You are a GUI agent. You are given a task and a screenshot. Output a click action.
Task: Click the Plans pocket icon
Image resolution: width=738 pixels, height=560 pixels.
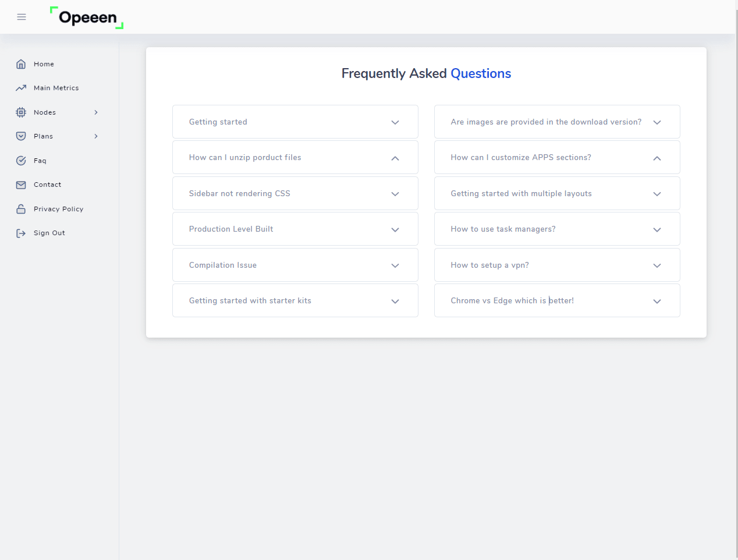point(21,136)
